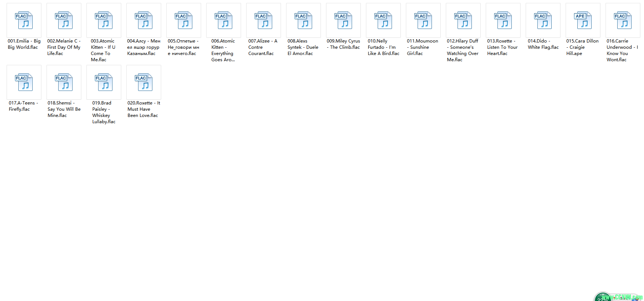Click label '009.Miley Cyrus - The Climb.flac'
This screenshot has height=301, width=644.
(343, 44)
